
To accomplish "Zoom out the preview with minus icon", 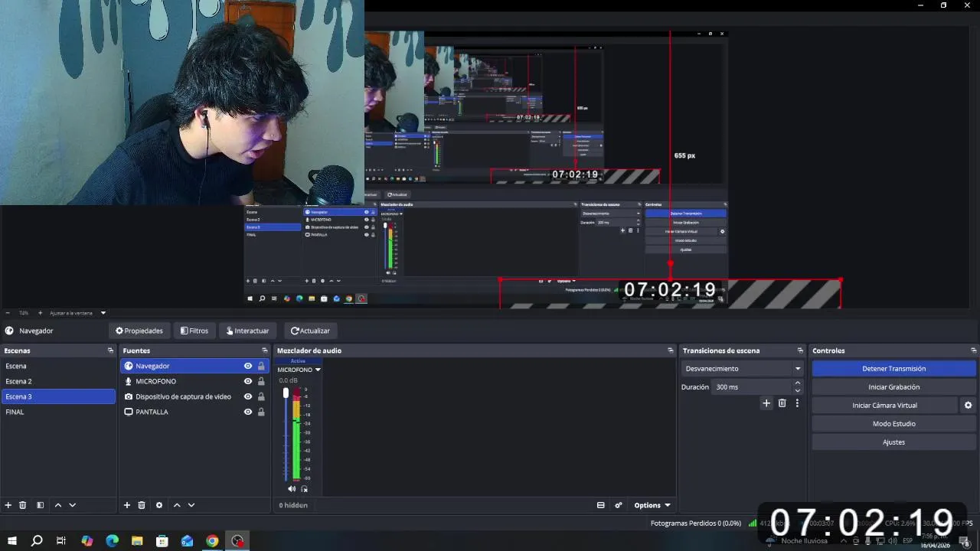I will (x=8, y=313).
